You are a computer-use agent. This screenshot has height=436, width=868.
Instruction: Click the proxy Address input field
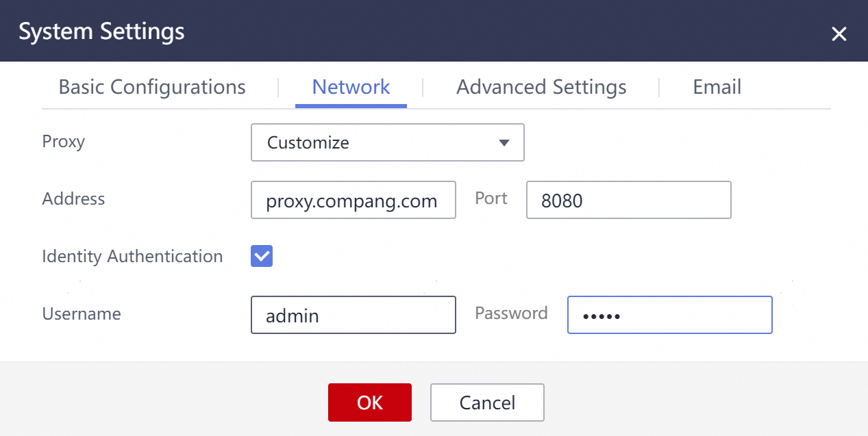click(353, 200)
